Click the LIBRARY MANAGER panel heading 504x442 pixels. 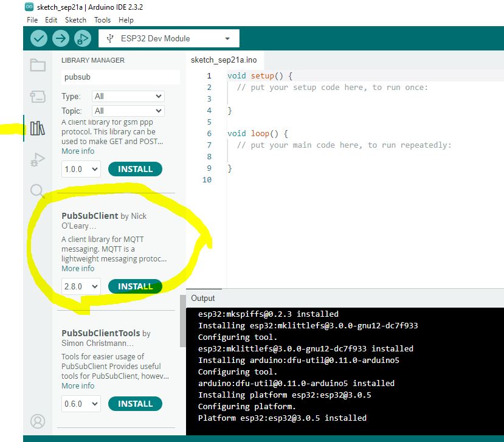(x=93, y=60)
